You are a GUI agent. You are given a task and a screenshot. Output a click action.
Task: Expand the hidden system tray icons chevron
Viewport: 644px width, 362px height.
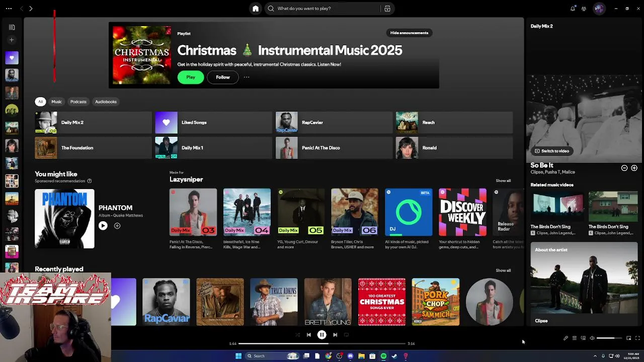(595, 356)
